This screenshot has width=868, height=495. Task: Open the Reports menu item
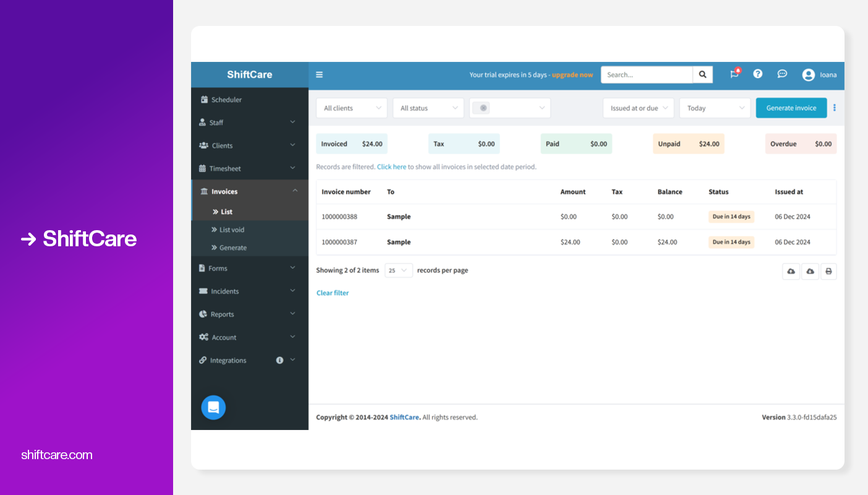250,314
